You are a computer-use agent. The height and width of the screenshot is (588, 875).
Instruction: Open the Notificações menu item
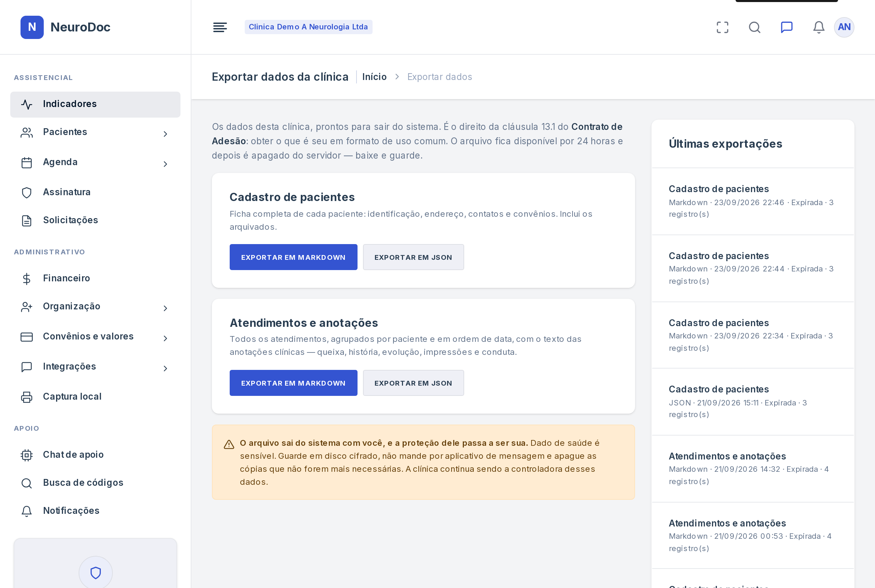point(95,511)
